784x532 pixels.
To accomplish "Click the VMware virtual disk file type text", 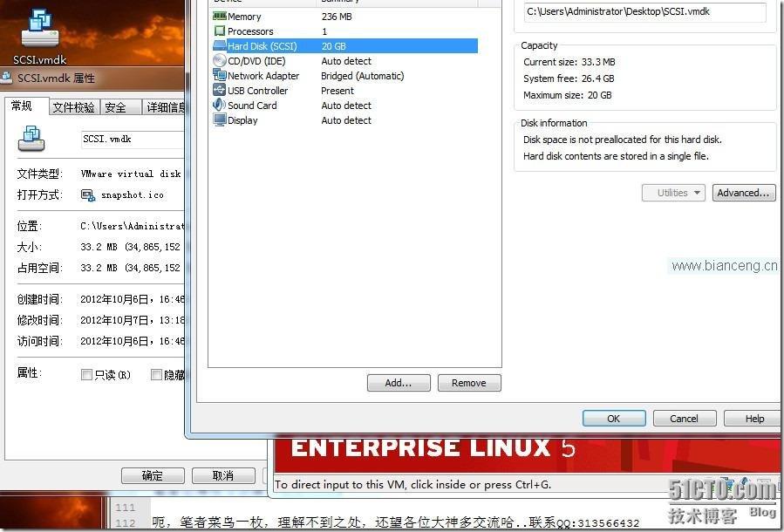I will (131, 174).
